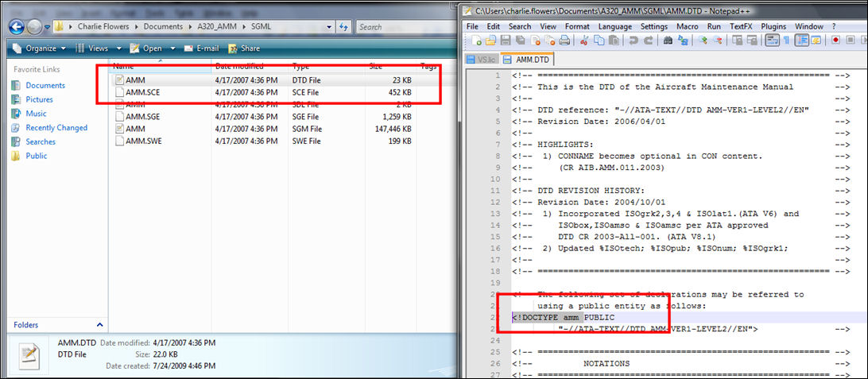Cut selection with the scissors icon

583,41
